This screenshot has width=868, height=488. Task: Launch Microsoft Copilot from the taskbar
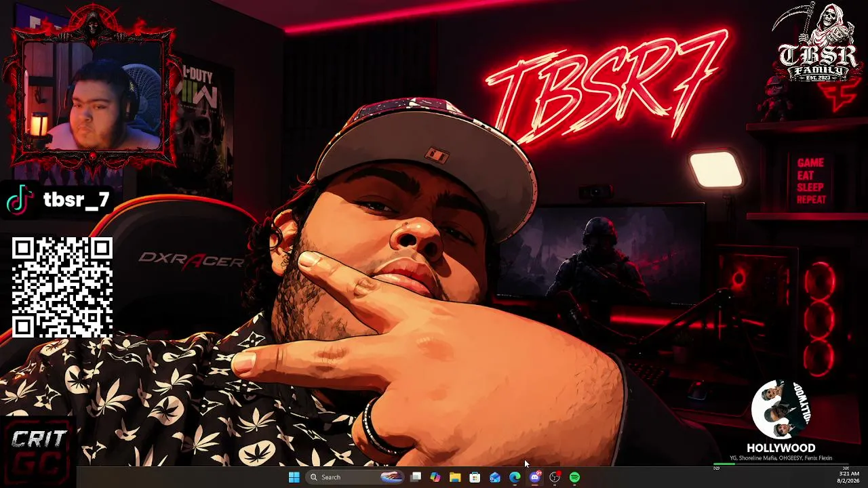click(435, 477)
